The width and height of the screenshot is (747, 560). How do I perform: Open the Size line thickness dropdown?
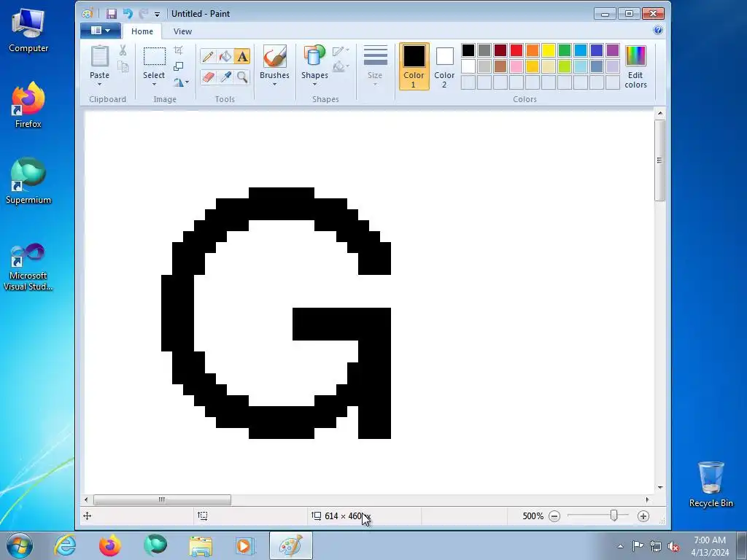coord(375,66)
